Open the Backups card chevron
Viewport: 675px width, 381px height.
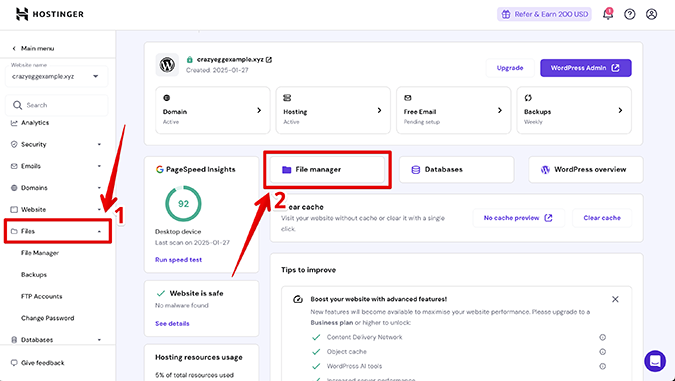[x=620, y=111]
